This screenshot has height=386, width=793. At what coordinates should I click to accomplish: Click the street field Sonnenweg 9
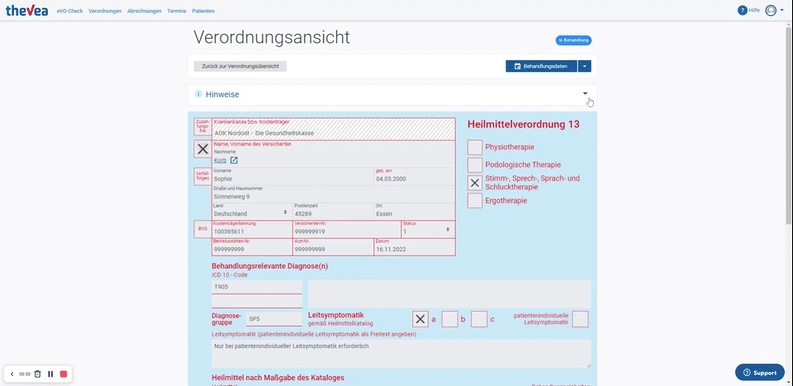tap(333, 194)
